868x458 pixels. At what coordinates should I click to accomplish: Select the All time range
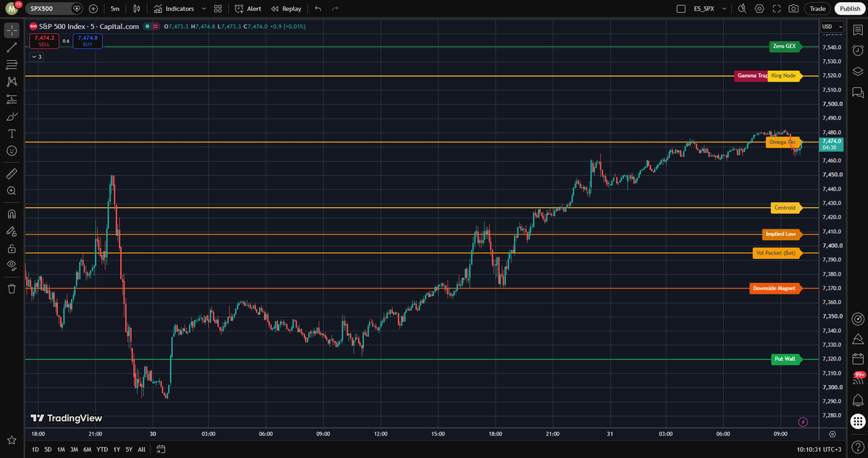[x=142, y=449]
